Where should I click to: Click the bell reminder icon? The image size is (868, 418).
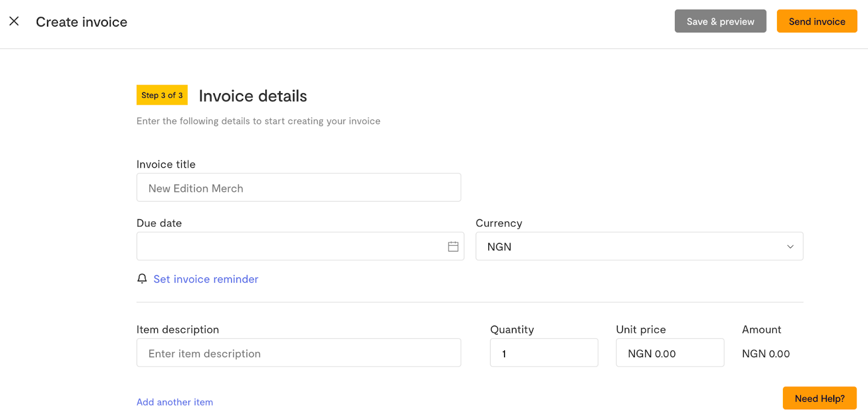point(142,278)
